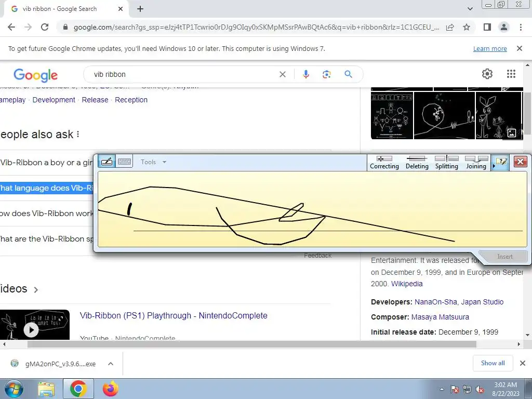This screenshot has width=532, height=399.
Task: Show the Correcting gesture demo
Action: point(384,163)
